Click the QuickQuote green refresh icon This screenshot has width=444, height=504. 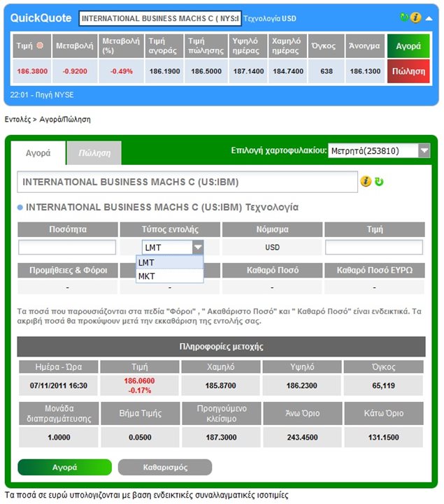[x=404, y=17]
